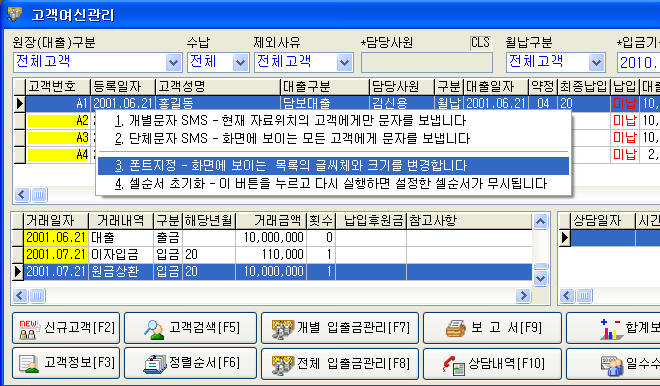The width and height of the screenshot is (660, 386).
Task: Click the 고객검색[F5] magnifier icon
Action: coord(154,329)
